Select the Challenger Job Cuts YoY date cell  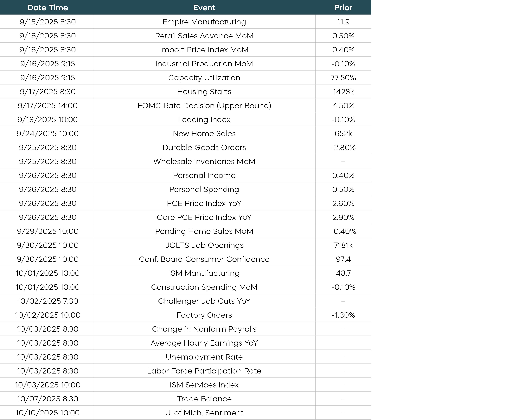[48, 301]
